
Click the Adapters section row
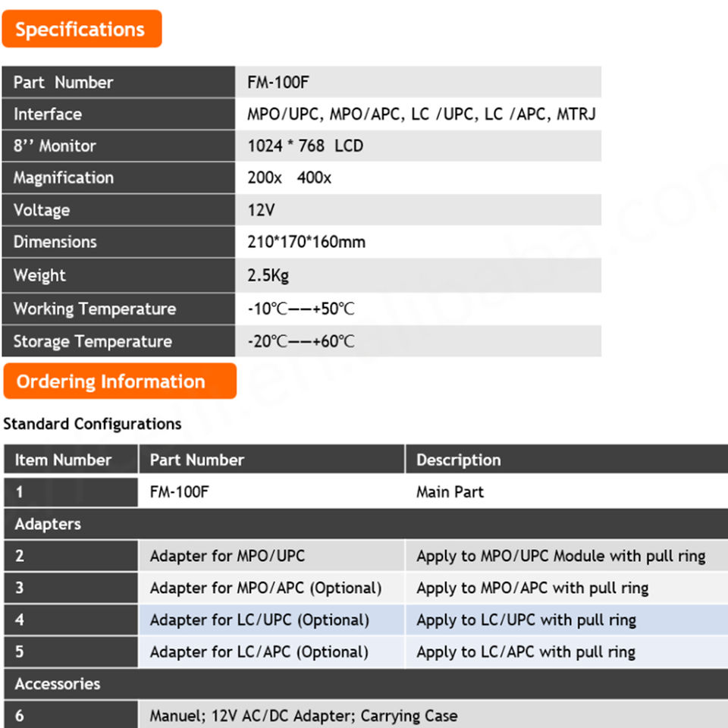click(x=366, y=524)
